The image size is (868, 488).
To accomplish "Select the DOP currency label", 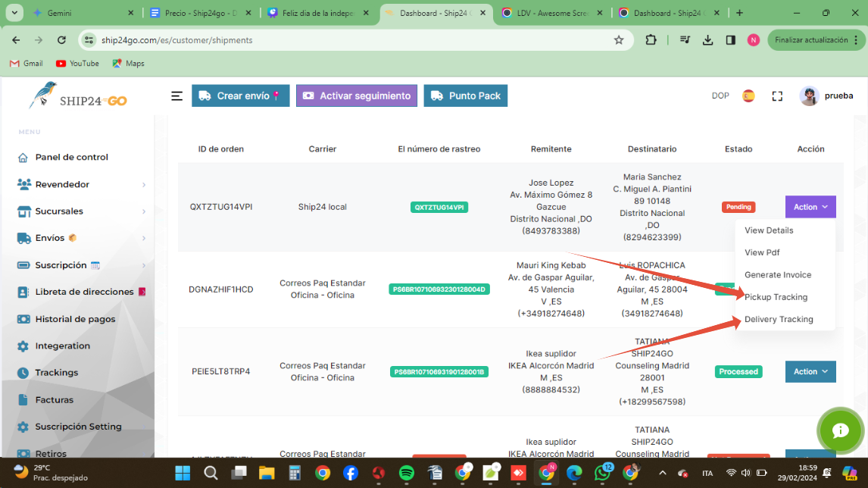I will [720, 95].
